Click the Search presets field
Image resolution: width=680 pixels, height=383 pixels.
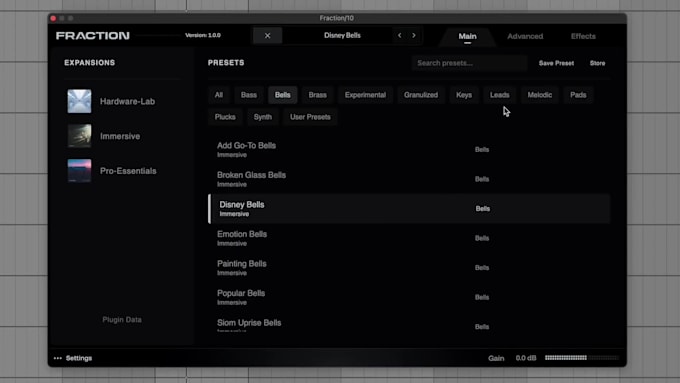pos(469,63)
